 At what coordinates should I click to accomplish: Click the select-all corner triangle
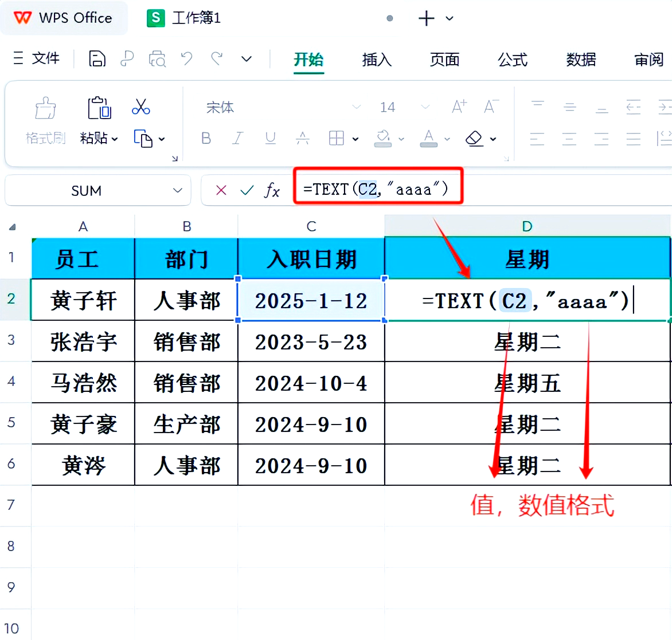tap(13, 227)
